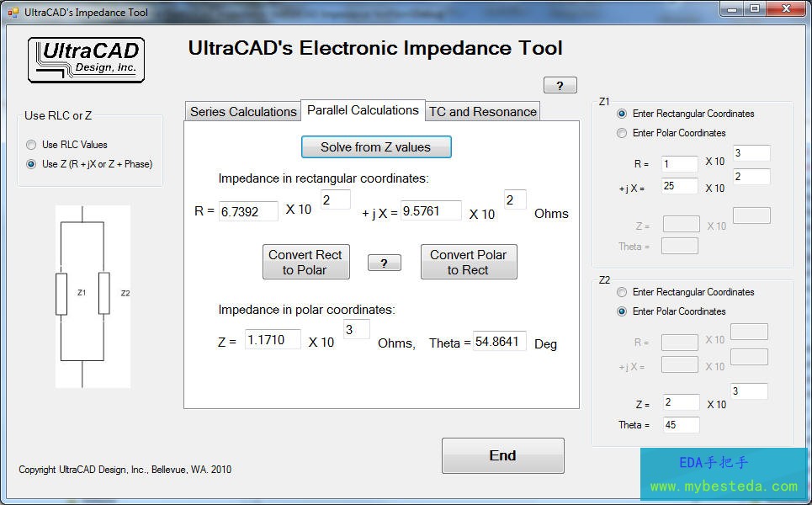Click question mark between the convert buttons
This screenshot has width=812, height=505.
point(384,263)
